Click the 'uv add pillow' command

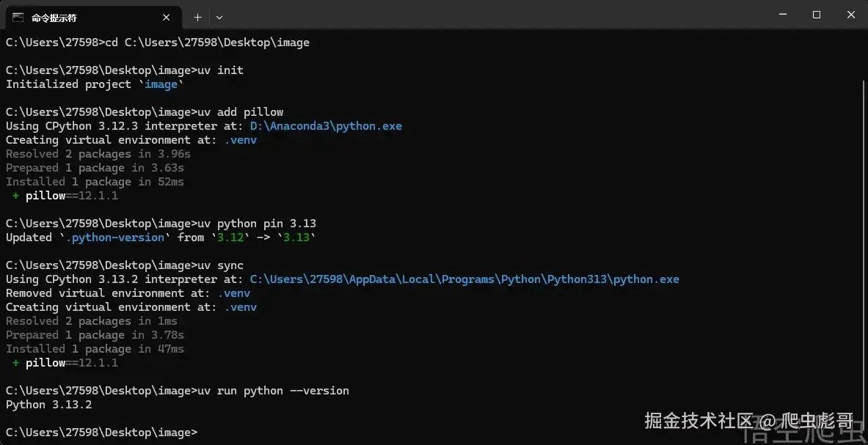pos(240,112)
